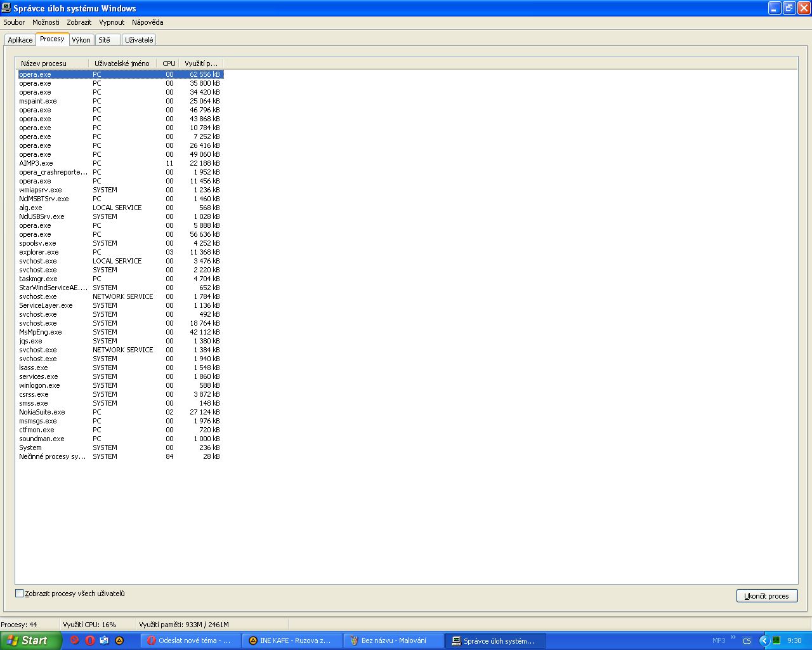Click the Show Desktop quick launch icon
The image size is (812, 650).
[105, 640]
